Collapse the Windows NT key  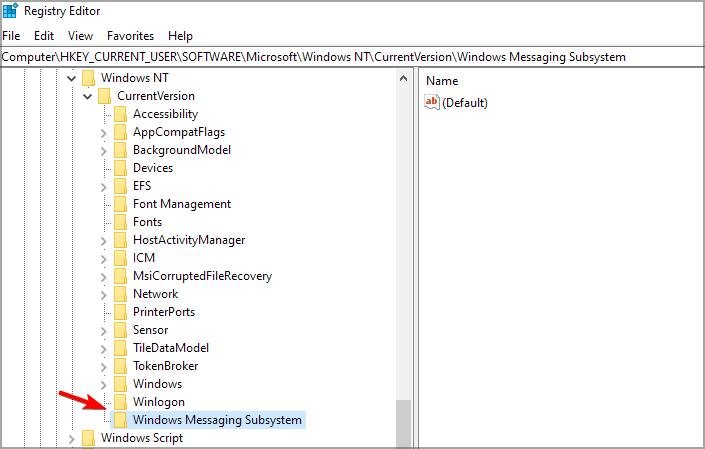(x=71, y=79)
